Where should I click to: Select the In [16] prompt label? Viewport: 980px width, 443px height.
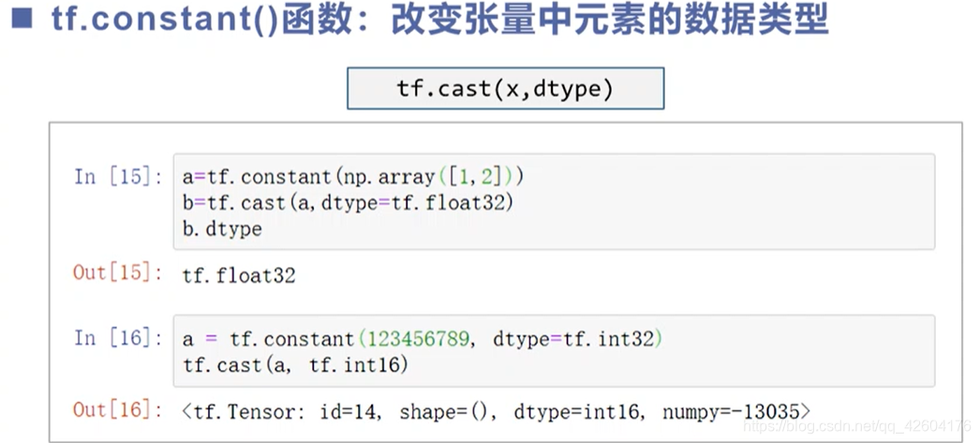[x=119, y=339]
